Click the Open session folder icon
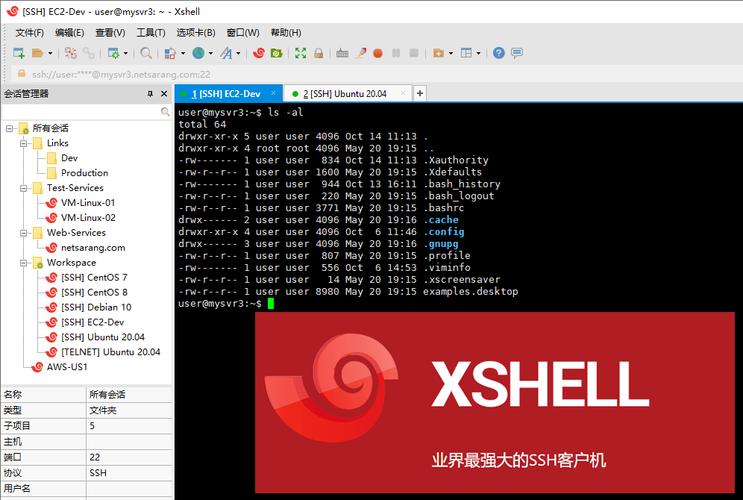The width and height of the screenshot is (743, 500). [x=37, y=53]
